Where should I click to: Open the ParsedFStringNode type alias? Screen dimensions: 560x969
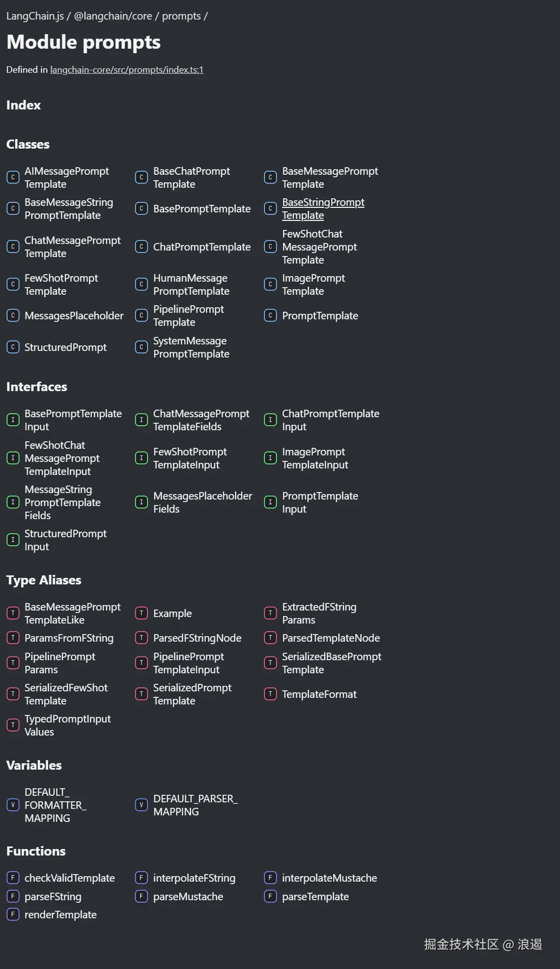pyautogui.click(x=197, y=638)
